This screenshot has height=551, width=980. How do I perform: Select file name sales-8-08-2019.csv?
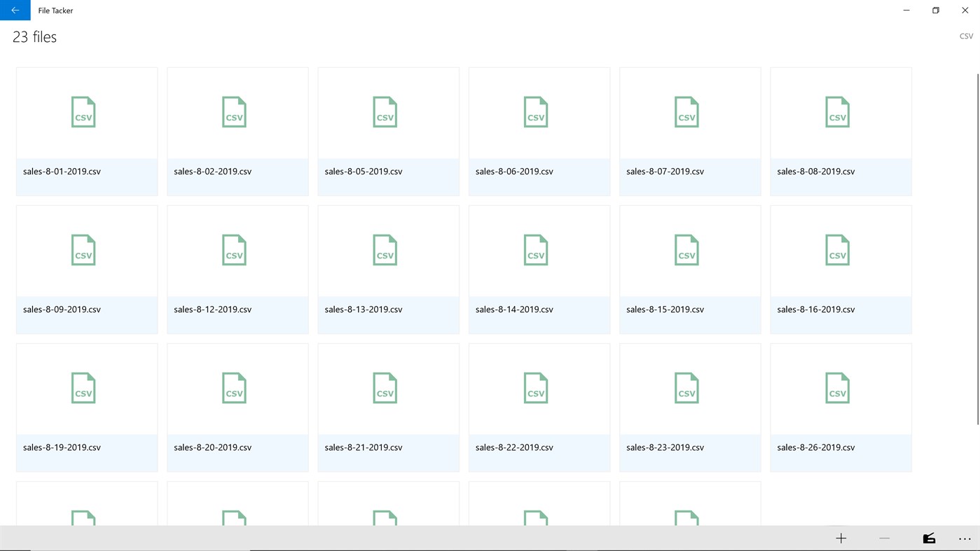[816, 172]
